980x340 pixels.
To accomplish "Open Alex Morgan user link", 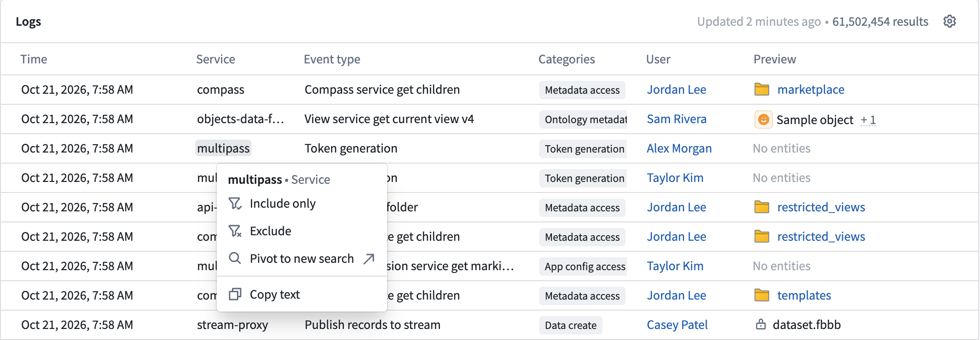I will [x=679, y=148].
